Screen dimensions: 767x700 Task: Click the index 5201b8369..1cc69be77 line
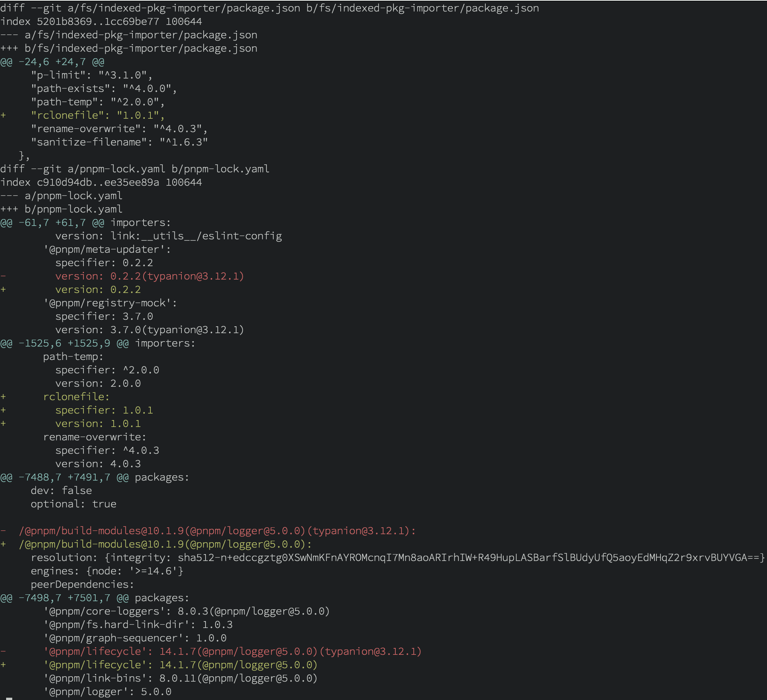101,21
